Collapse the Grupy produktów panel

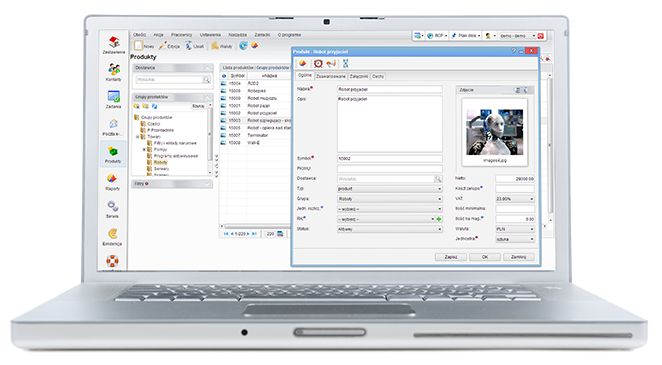(x=207, y=97)
